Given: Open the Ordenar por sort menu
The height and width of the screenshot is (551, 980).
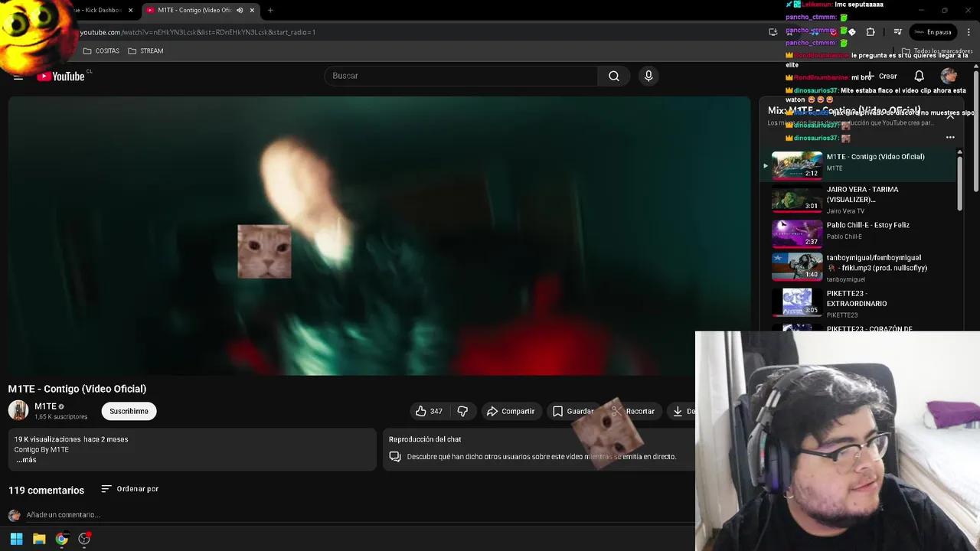Looking at the screenshot, I should point(130,488).
